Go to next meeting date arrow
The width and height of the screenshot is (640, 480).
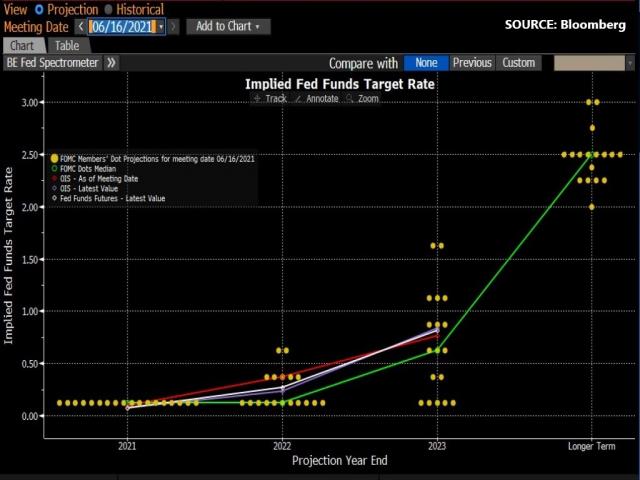coord(175,27)
